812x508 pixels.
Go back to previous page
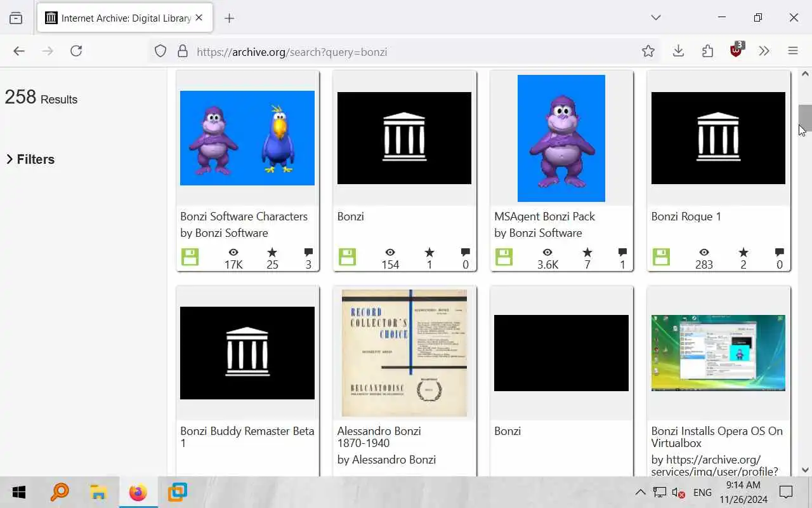click(x=19, y=51)
